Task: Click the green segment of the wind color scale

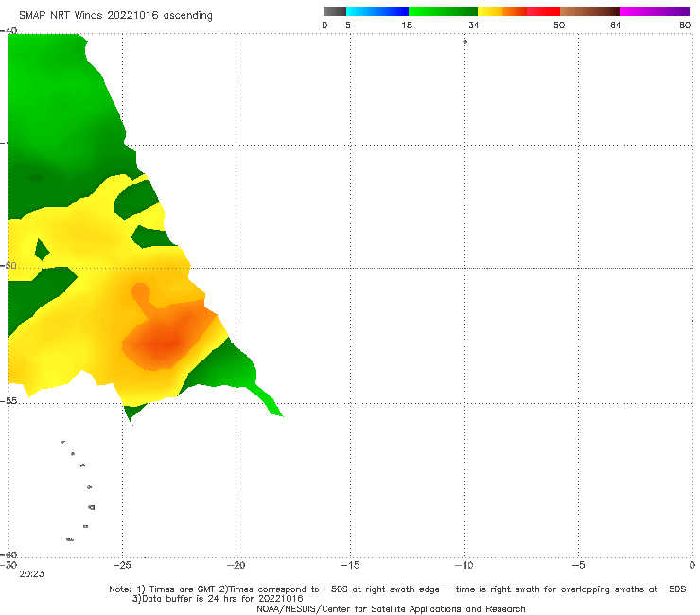Action: coord(443,11)
